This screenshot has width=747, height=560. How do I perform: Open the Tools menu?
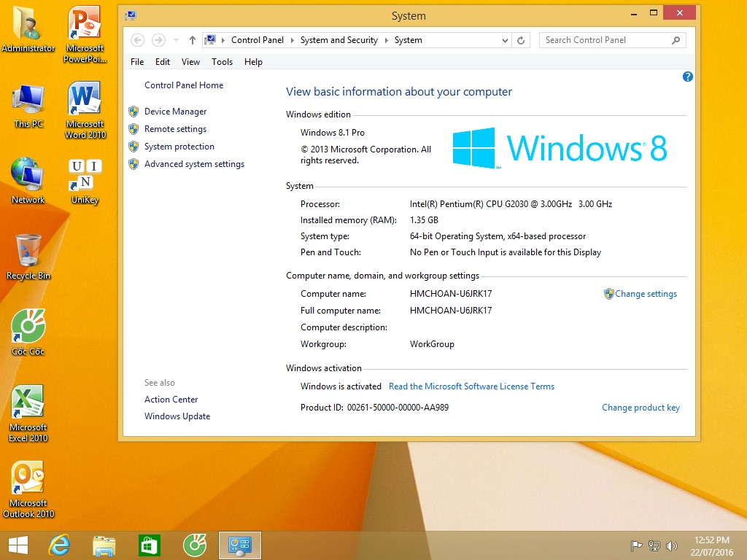tap(222, 62)
